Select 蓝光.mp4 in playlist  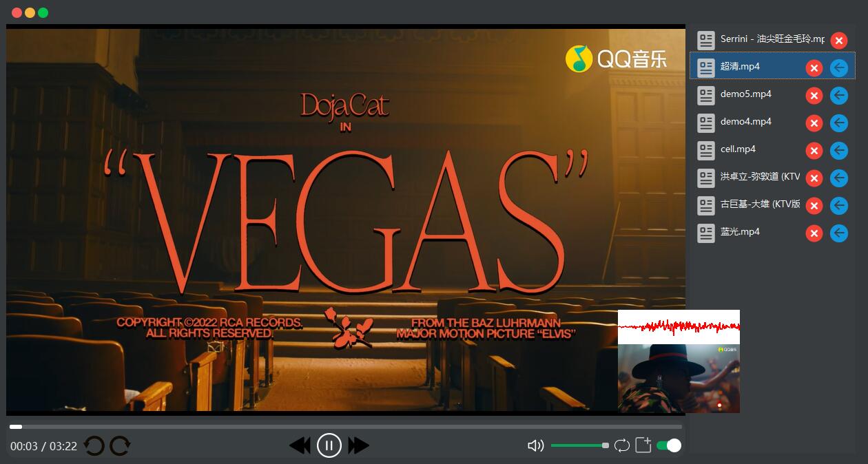772,231
